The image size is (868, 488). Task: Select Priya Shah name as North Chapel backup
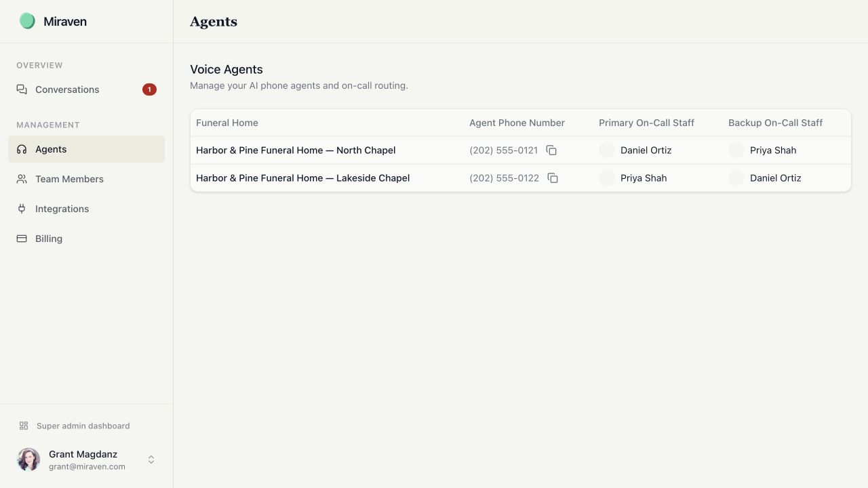(773, 150)
